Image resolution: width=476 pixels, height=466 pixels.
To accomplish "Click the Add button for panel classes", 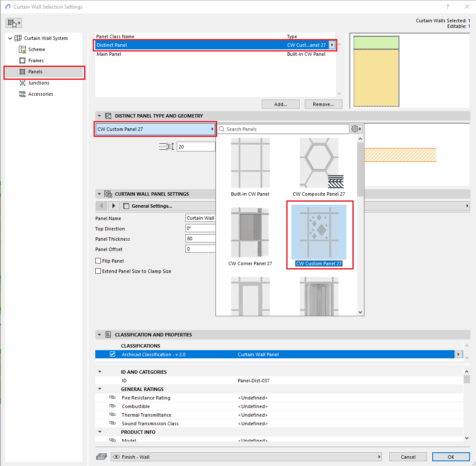I will point(280,104).
